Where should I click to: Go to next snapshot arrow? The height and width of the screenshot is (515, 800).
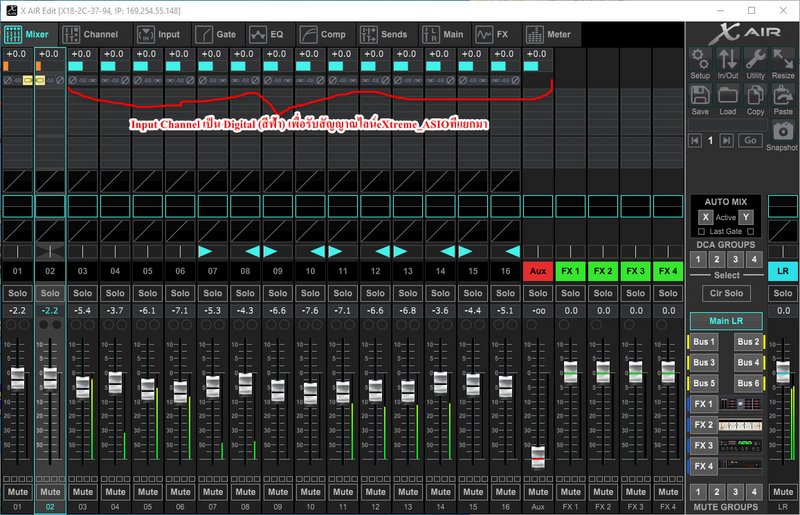click(727, 140)
